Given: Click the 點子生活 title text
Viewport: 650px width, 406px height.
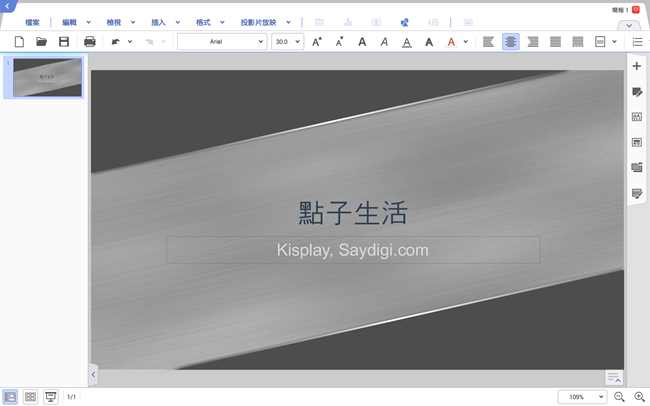Looking at the screenshot, I should click(x=353, y=213).
